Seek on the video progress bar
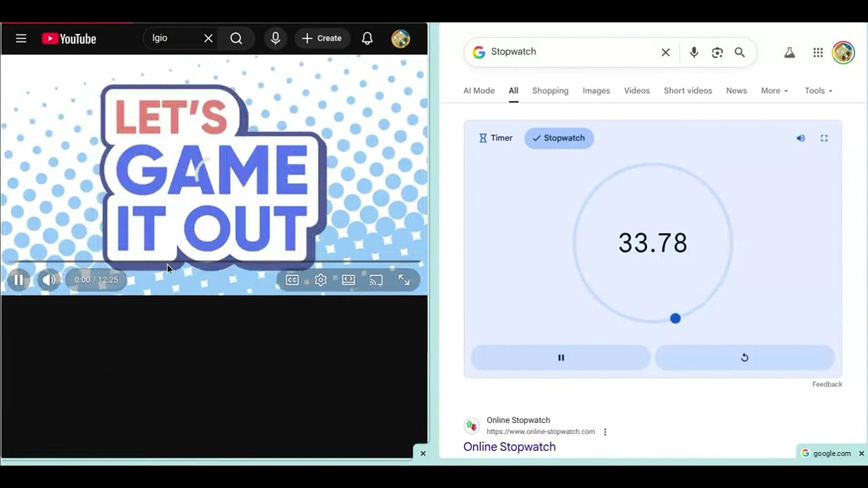Viewport: 868px width, 488px height. pos(214,261)
